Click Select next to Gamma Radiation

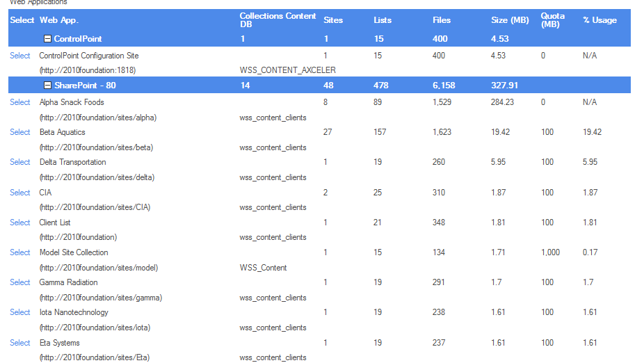click(x=20, y=282)
